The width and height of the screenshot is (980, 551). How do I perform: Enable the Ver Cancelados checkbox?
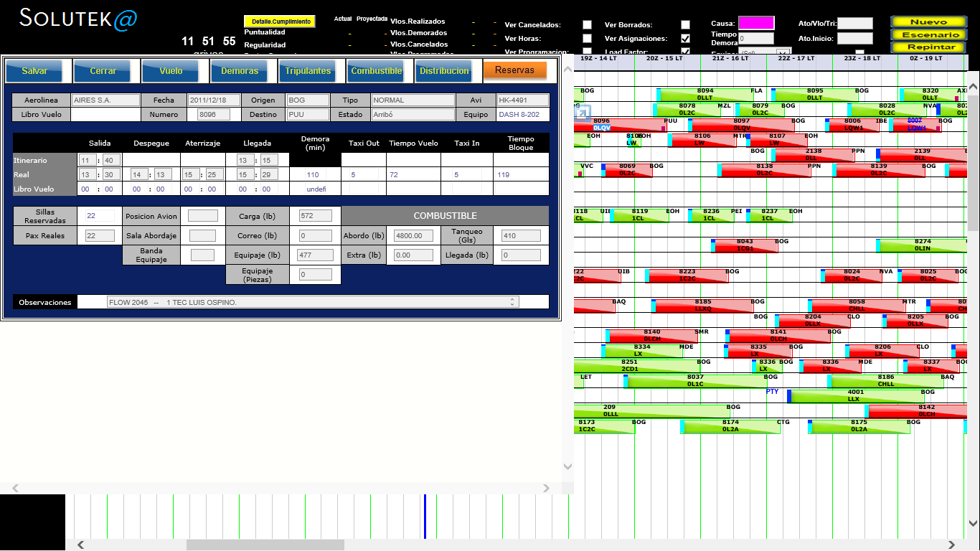[x=587, y=25]
